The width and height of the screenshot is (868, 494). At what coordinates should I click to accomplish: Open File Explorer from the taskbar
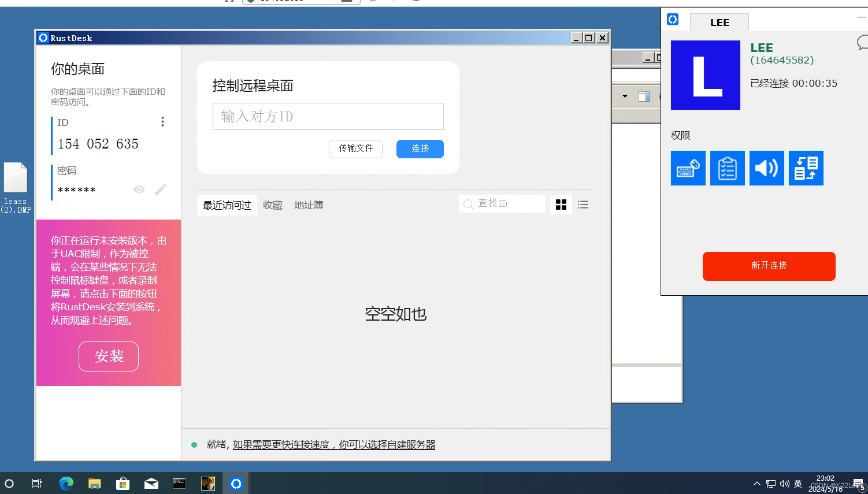(x=94, y=484)
